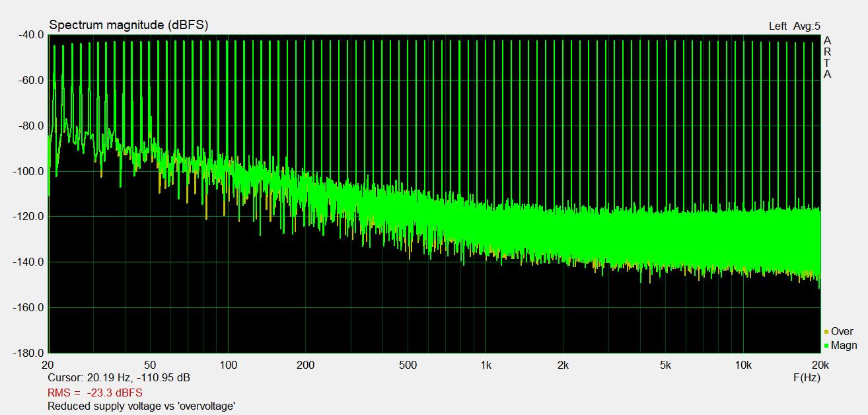Click the '-60.0' y-axis value
This screenshot has width=868, height=415.
30,80
